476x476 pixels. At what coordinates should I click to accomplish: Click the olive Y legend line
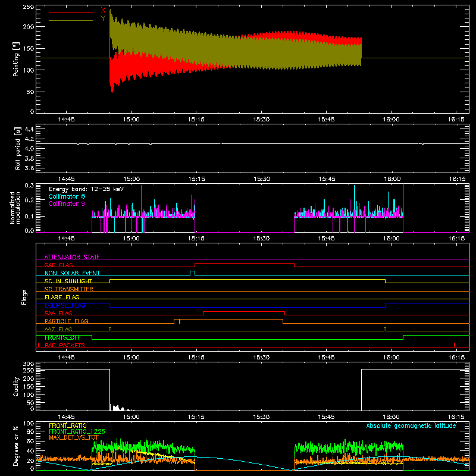[70, 20]
